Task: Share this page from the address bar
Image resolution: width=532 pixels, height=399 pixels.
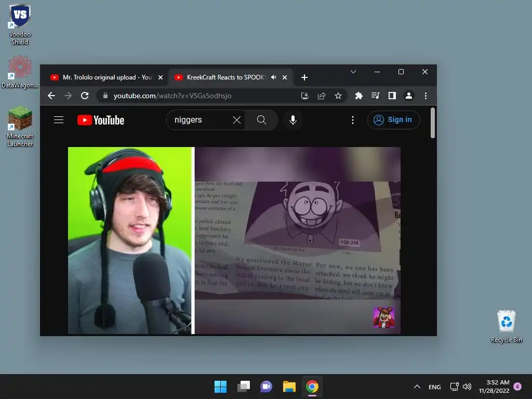Action: pos(321,96)
